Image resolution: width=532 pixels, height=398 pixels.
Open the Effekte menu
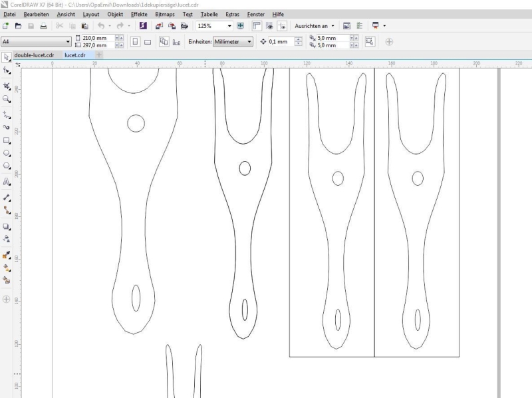[x=139, y=14]
